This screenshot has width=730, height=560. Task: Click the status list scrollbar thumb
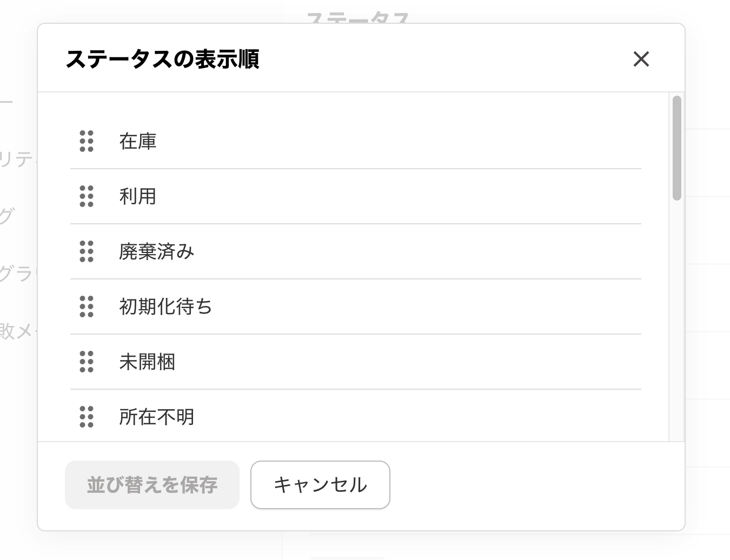tap(676, 148)
